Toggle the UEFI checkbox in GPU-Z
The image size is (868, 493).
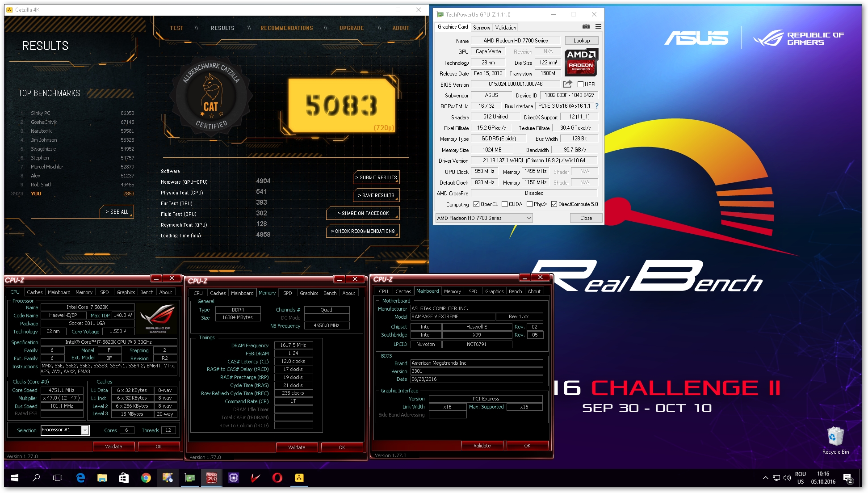point(580,84)
